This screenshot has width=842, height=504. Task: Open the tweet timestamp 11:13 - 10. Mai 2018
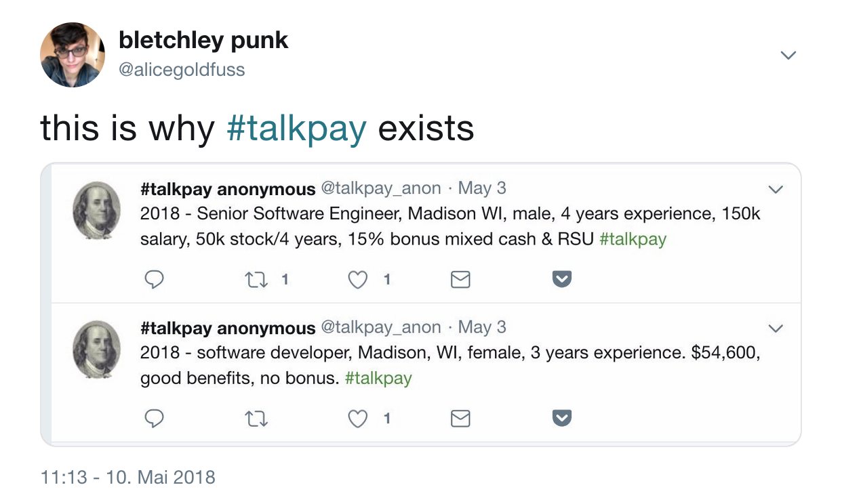pyautogui.click(x=128, y=477)
